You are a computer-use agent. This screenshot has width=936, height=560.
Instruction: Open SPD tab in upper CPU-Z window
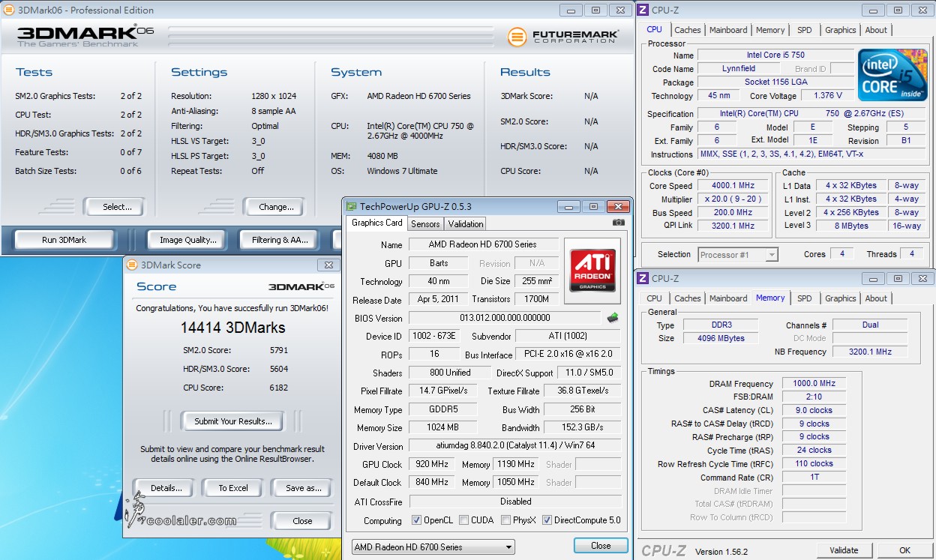(804, 30)
